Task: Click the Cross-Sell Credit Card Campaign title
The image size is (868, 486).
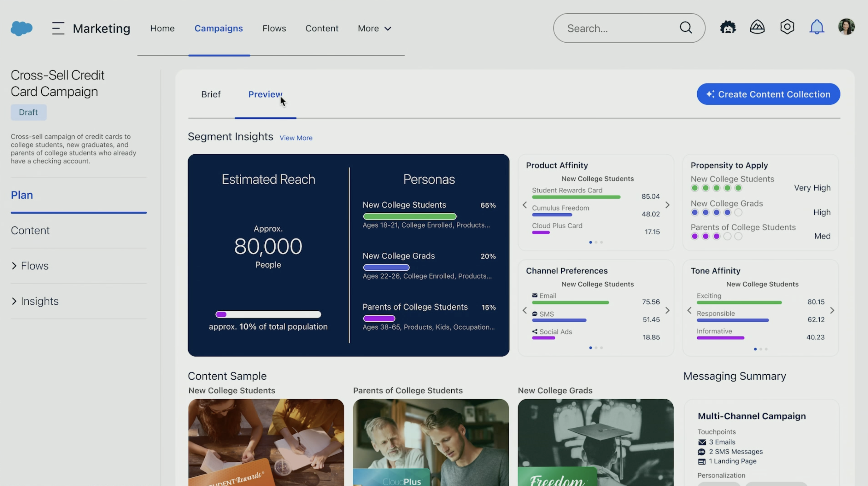Action: click(x=57, y=83)
